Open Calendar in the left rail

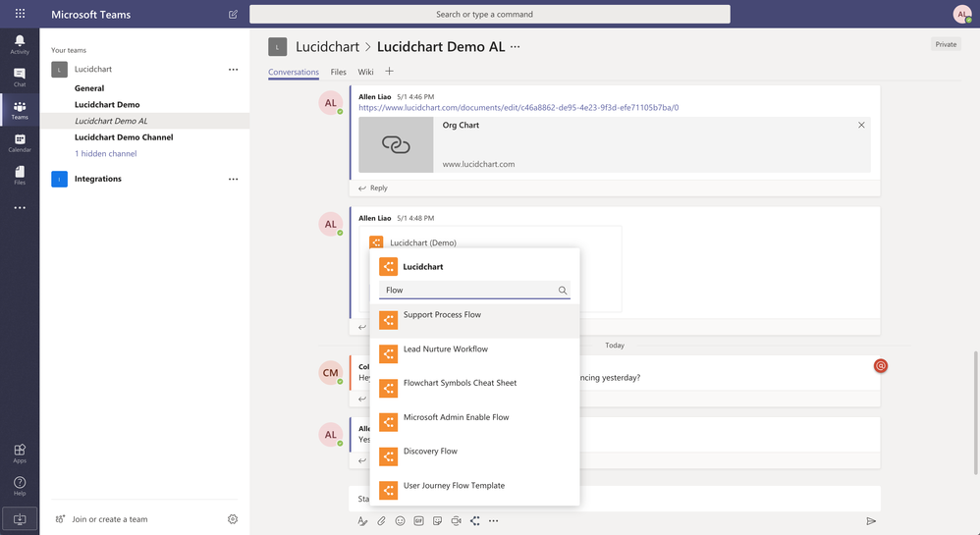[20, 142]
